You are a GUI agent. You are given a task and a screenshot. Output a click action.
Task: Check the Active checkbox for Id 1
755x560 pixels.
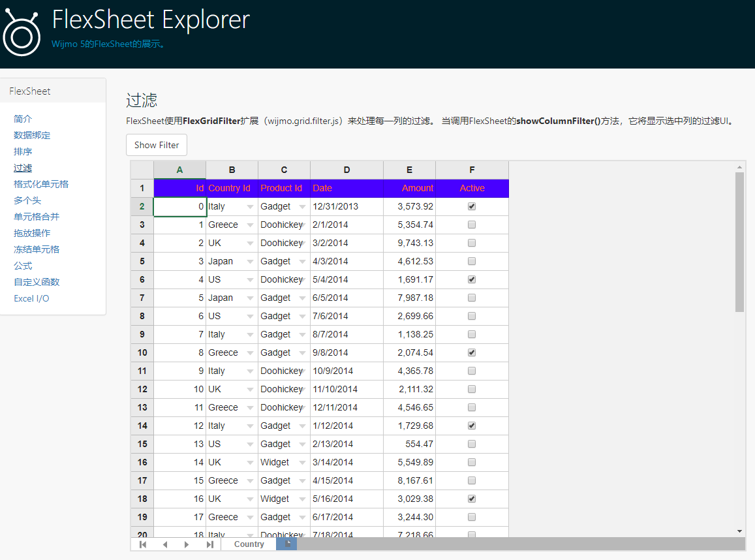click(472, 225)
